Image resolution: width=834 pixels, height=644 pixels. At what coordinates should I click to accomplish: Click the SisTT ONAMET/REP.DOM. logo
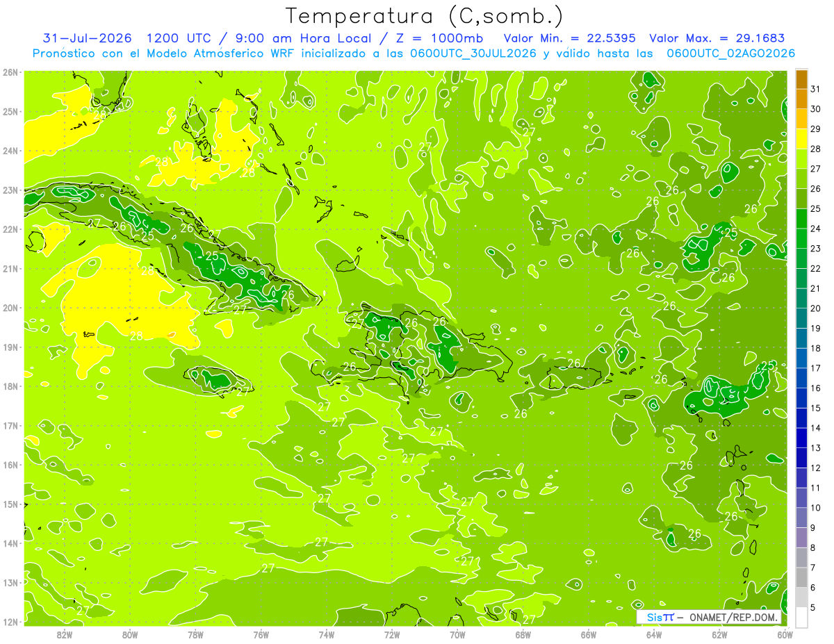click(709, 617)
